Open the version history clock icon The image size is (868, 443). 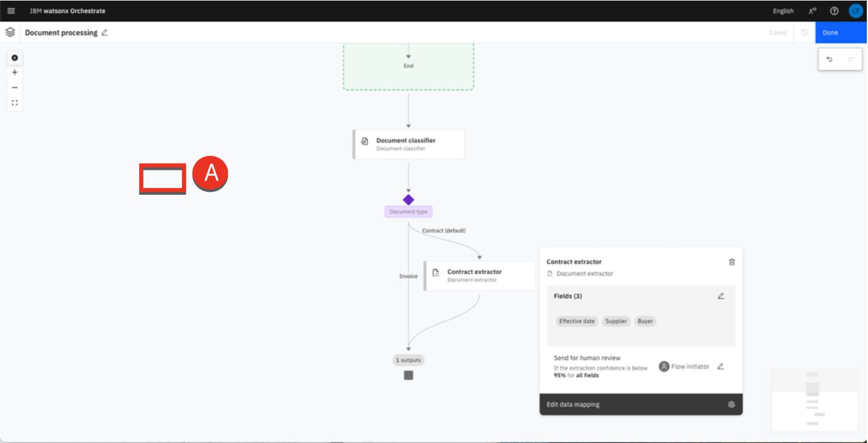coord(804,33)
